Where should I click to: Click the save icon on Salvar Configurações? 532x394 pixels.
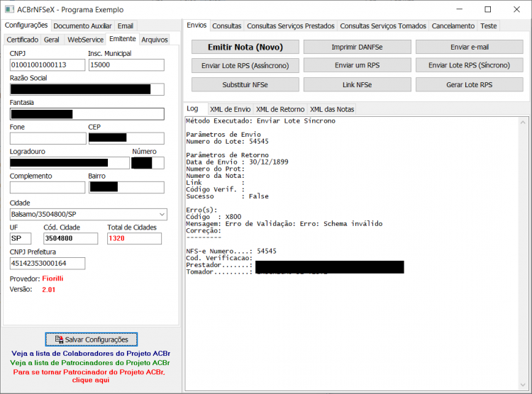59,339
